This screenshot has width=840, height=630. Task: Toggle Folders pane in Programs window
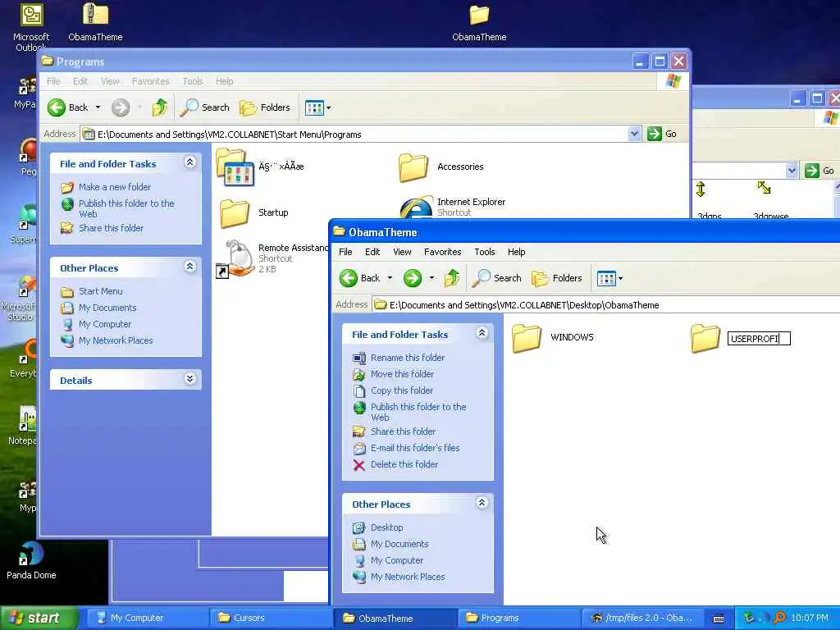(265, 107)
